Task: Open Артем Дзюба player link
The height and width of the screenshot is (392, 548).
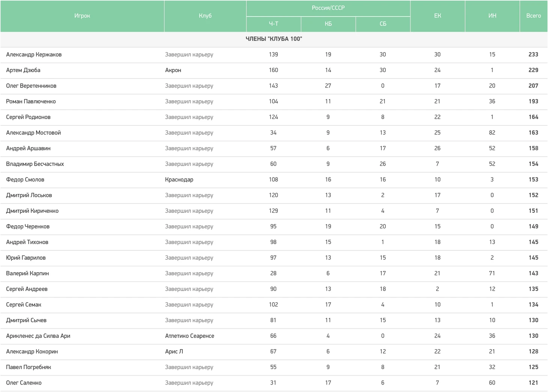Action: [23, 70]
